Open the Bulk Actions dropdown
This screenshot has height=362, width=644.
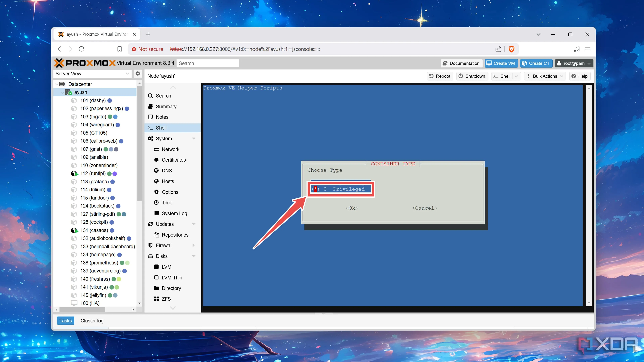(x=545, y=76)
